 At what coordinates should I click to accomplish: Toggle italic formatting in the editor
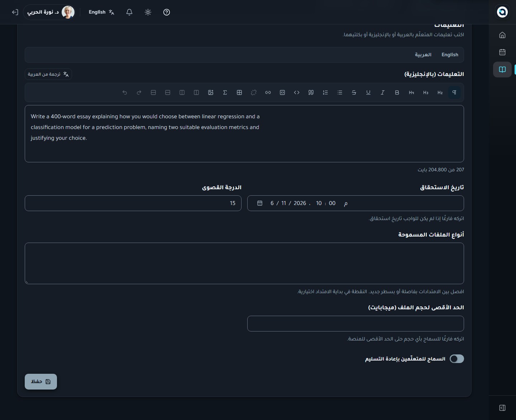pyautogui.click(x=383, y=92)
